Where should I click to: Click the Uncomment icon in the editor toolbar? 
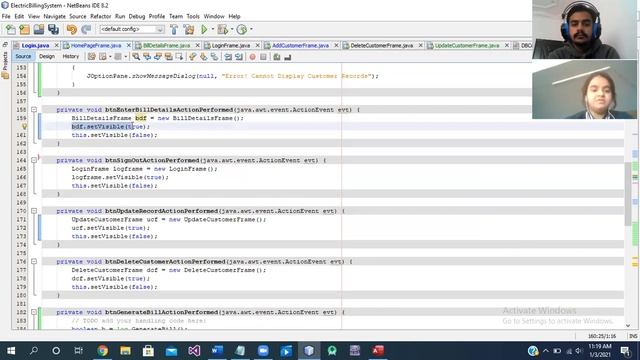pos(288,57)
